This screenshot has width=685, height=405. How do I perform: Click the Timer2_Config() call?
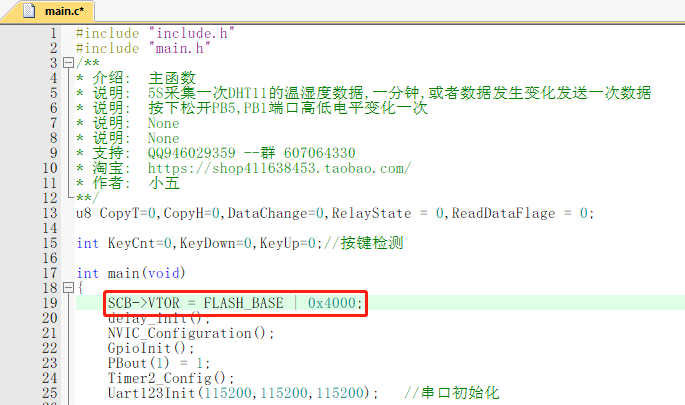click(171, 378)
